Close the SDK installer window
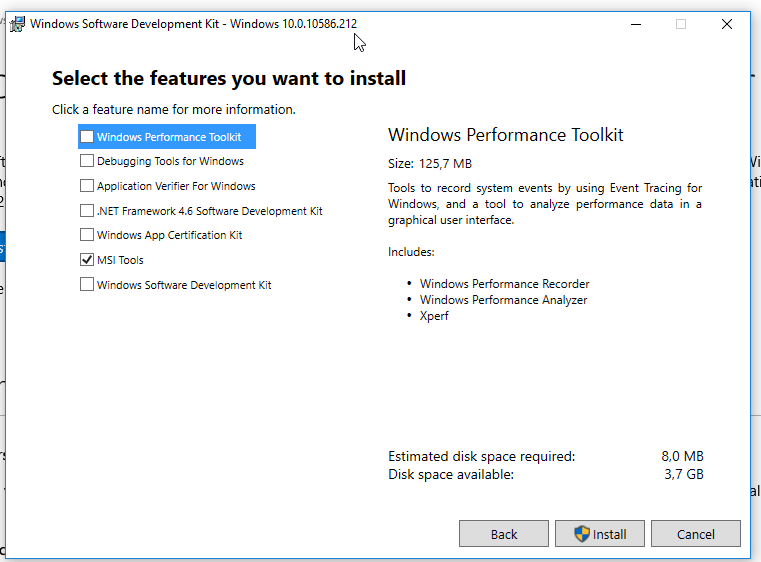 click(x=727, y=24)
